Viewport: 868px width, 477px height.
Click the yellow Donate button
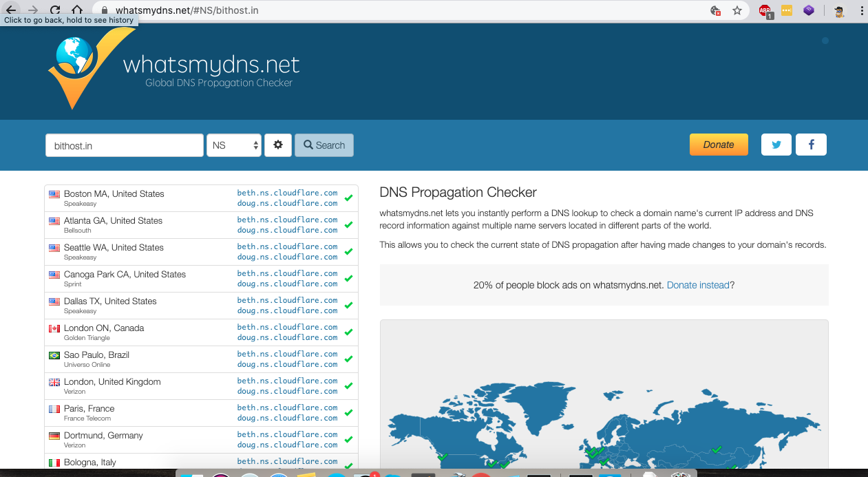coord(719,145)
